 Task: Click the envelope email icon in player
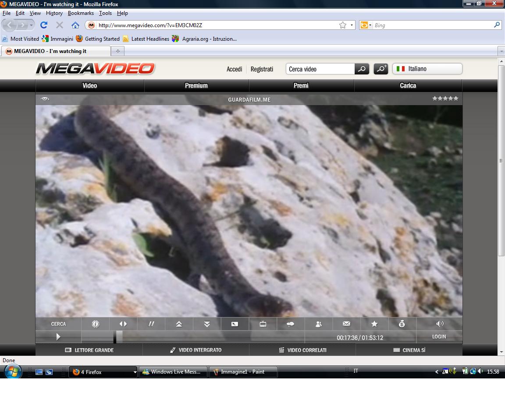[346, 324]
